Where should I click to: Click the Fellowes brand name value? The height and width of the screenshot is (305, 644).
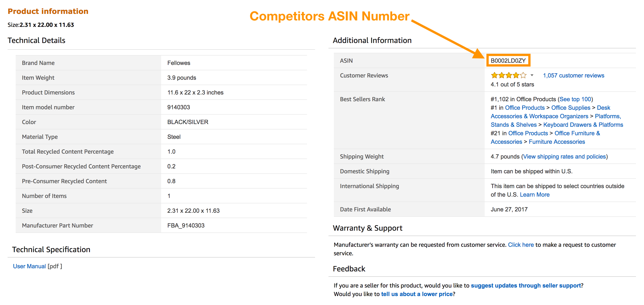pyautogui.click(x=179, y=63)
